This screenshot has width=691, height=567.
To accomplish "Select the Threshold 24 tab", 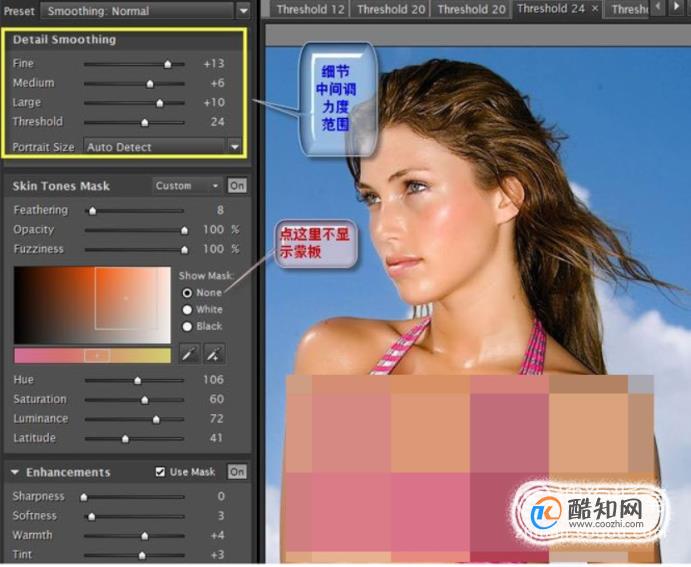I will [551, 9].
